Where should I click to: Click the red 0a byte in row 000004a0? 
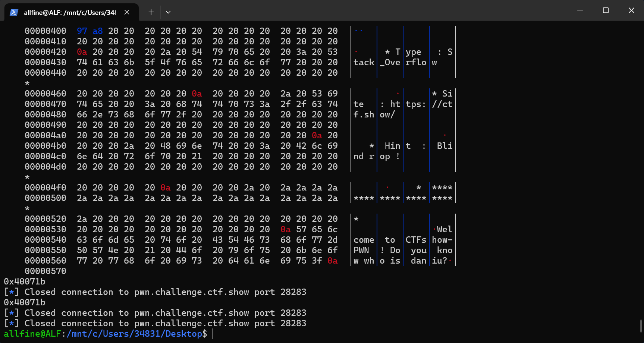(x=317, y=135)
